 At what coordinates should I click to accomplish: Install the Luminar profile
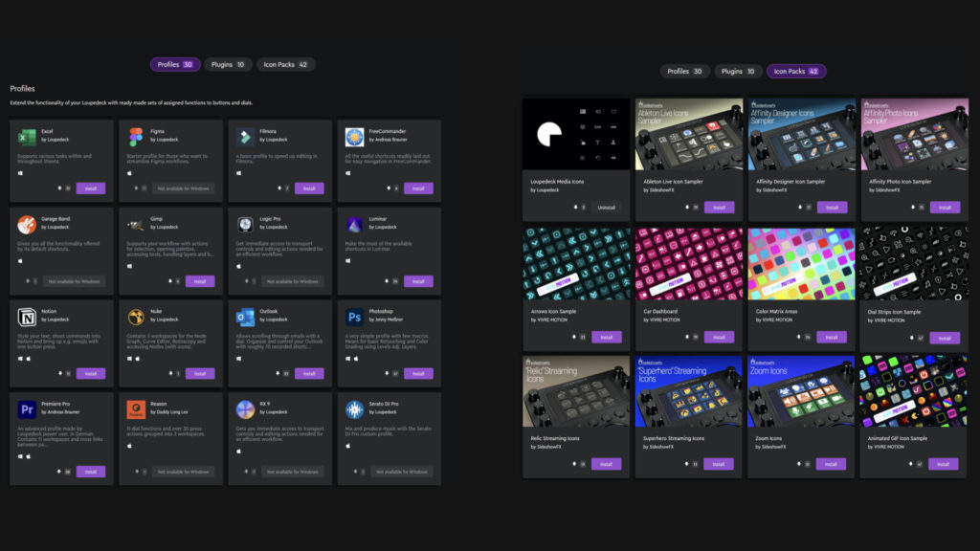pyautogui.click(x=418, y=281)
